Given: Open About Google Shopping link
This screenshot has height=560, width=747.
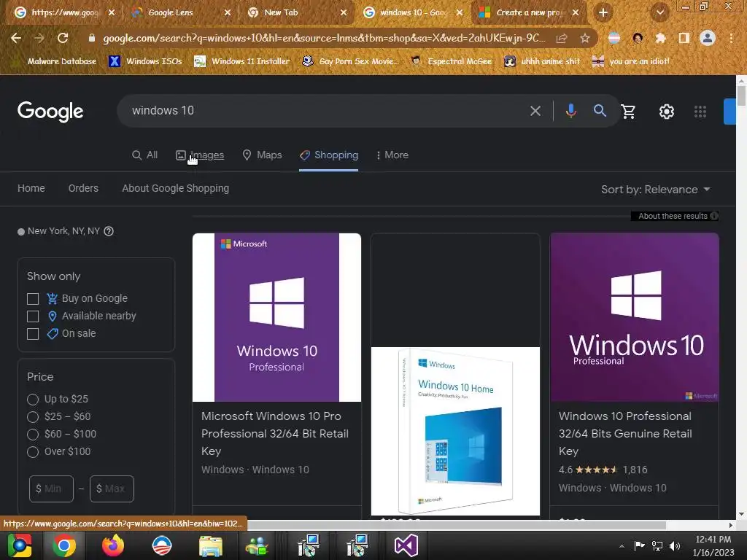Looking at the screenshot, I should (x=175, y=188).
